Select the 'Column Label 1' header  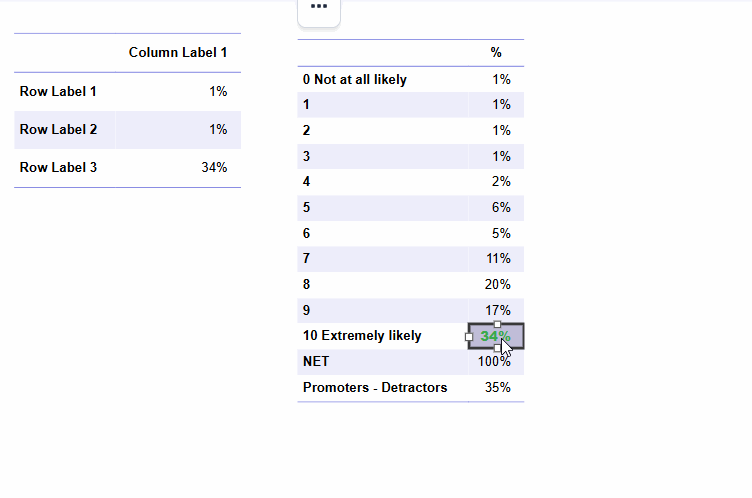[x=178, y=52]
